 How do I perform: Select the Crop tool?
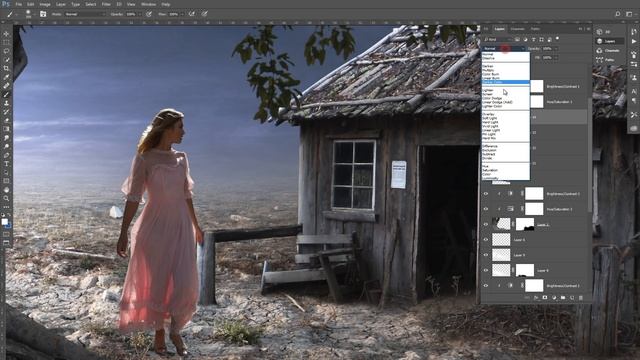[6, 68]
